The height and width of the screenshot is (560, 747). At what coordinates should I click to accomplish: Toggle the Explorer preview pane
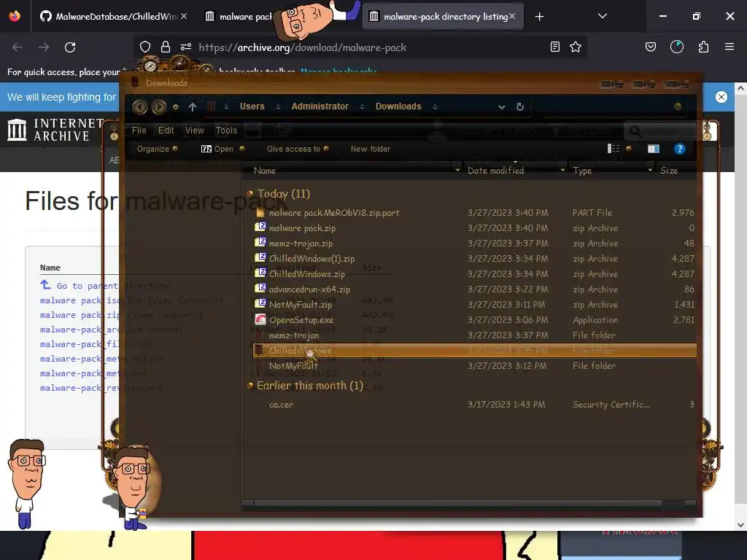point(654,149)
